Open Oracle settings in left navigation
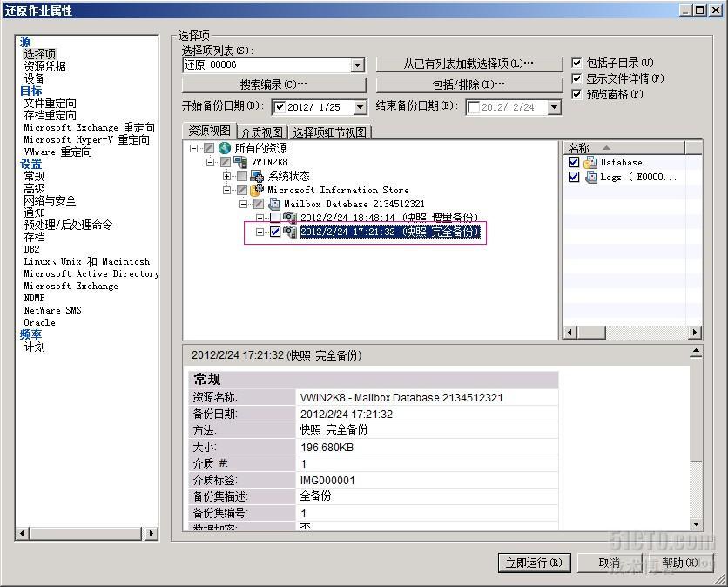Viewport: 728px width, 587px height. [x=39, y=322]
